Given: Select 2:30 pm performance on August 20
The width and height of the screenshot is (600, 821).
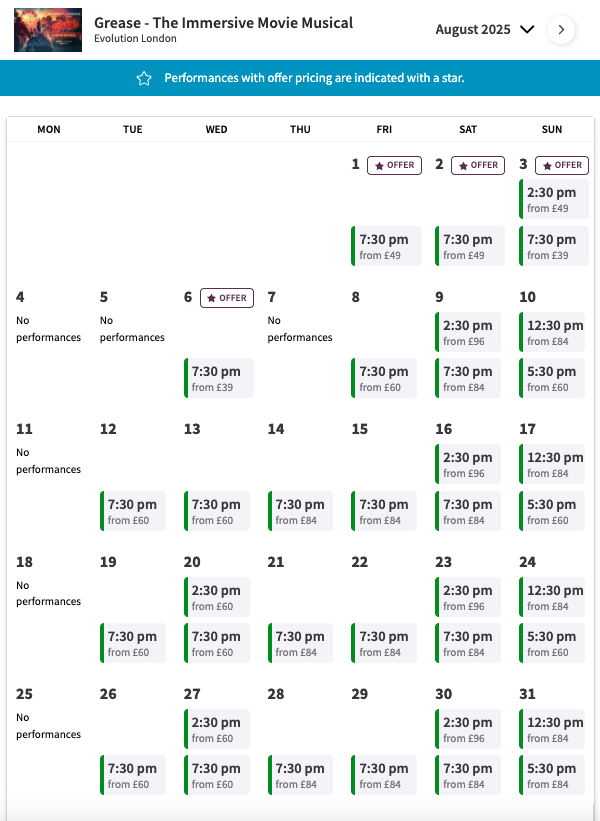Looking at the screenshot, I should pyautogui.click(x=217, y=597).
